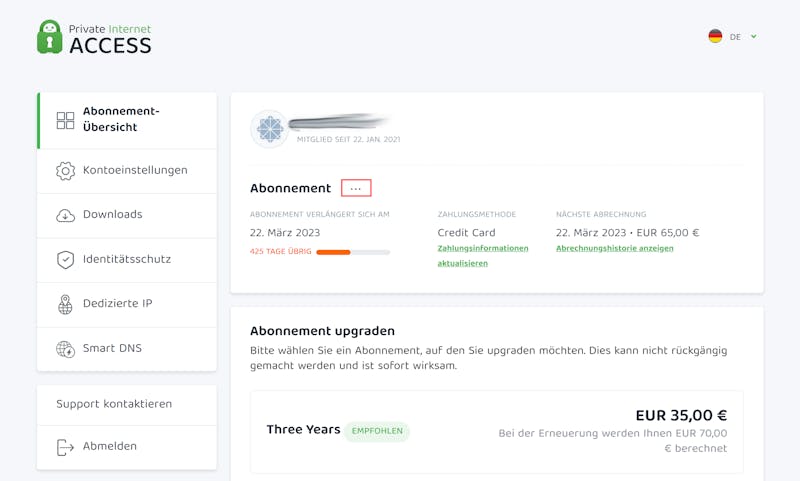Click the orange remaining-days progress bar
The height and width of the screenshot is (481, 800).
[x=353, y=252]
